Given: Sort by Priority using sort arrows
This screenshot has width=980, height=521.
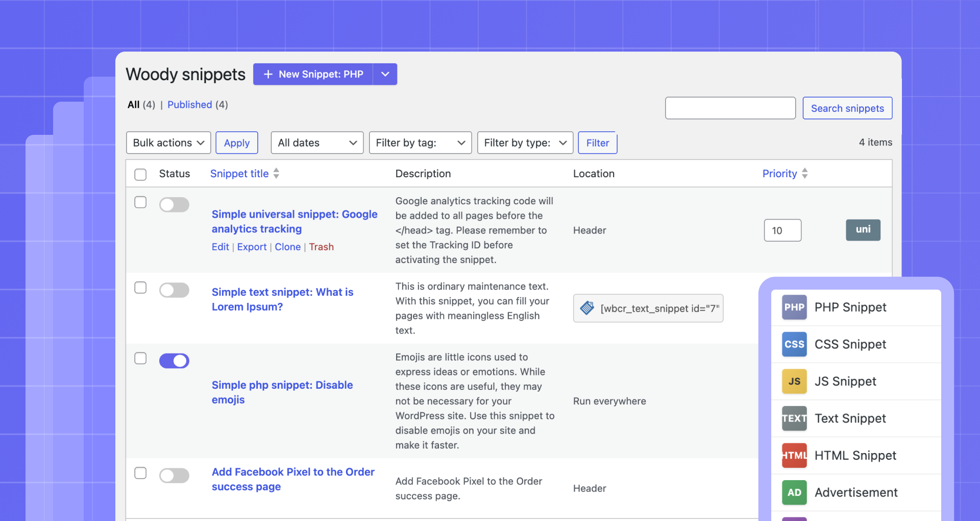Looking at the screenshot, I should click(804, 173).
